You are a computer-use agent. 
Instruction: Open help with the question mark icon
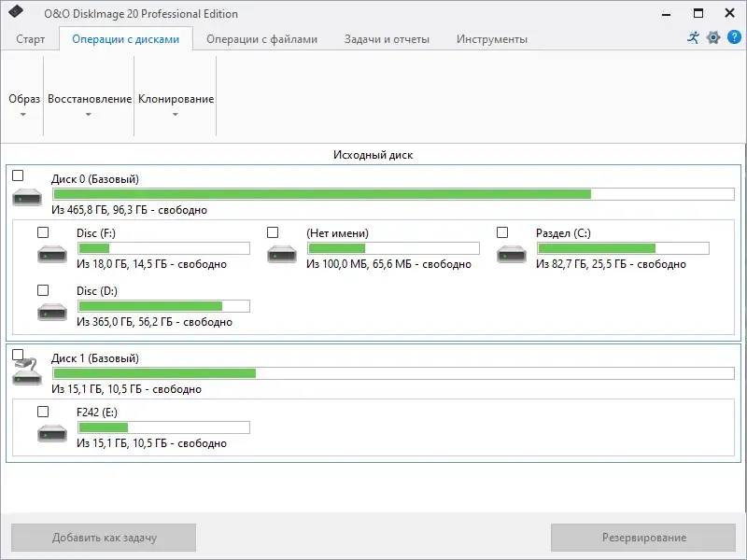734,37
